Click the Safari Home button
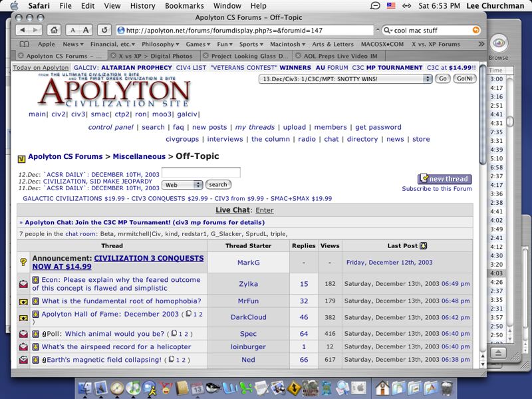This screenshot has height=399, width=532. 54,30
